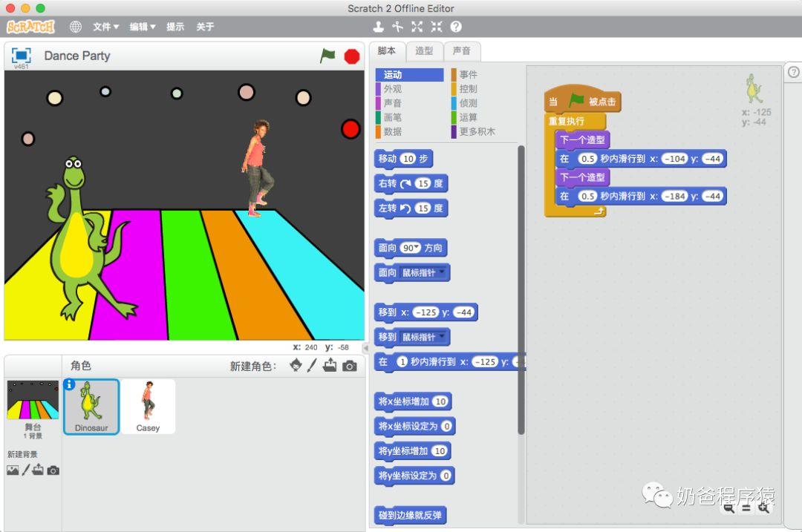This screenshot has width=802, height=532.
Task: Click the Casey dancer on the stage
Action: [x=257, y=168]
